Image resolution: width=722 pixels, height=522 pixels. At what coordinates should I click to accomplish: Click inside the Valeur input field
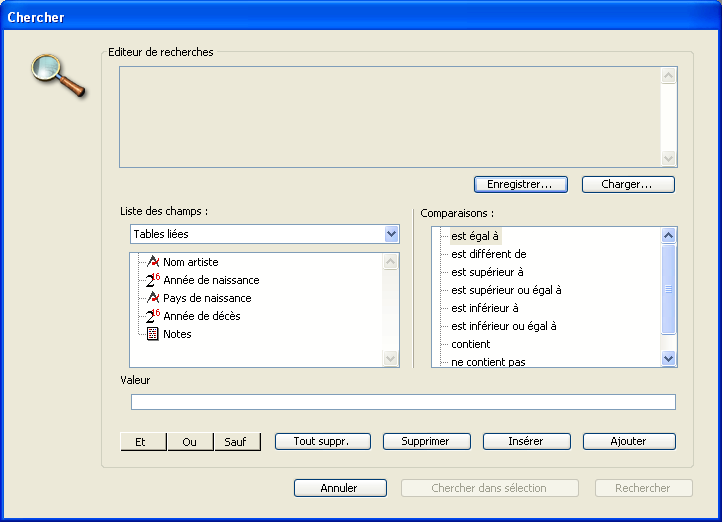(403, 402)
